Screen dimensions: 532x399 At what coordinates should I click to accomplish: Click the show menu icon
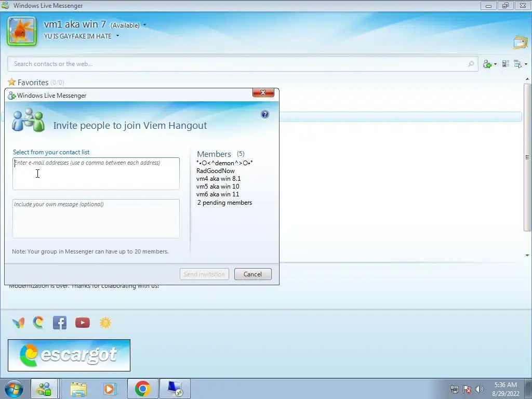(x=517, y=64)
